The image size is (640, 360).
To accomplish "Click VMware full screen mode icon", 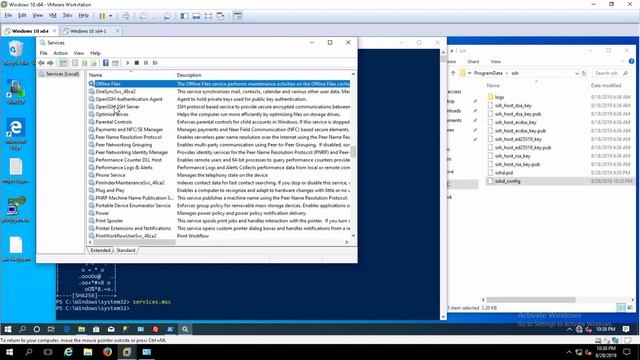I will pos(208,16).
